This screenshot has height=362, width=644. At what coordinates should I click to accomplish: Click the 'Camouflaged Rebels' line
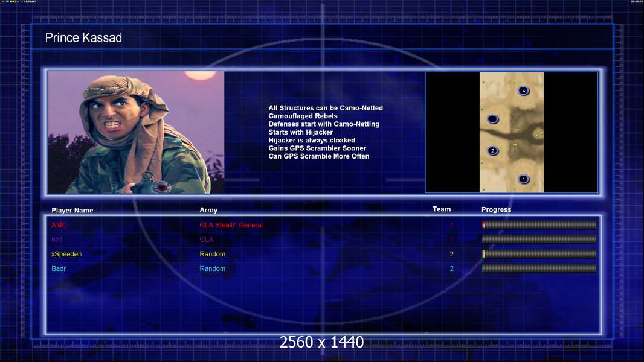coord(303,116)
